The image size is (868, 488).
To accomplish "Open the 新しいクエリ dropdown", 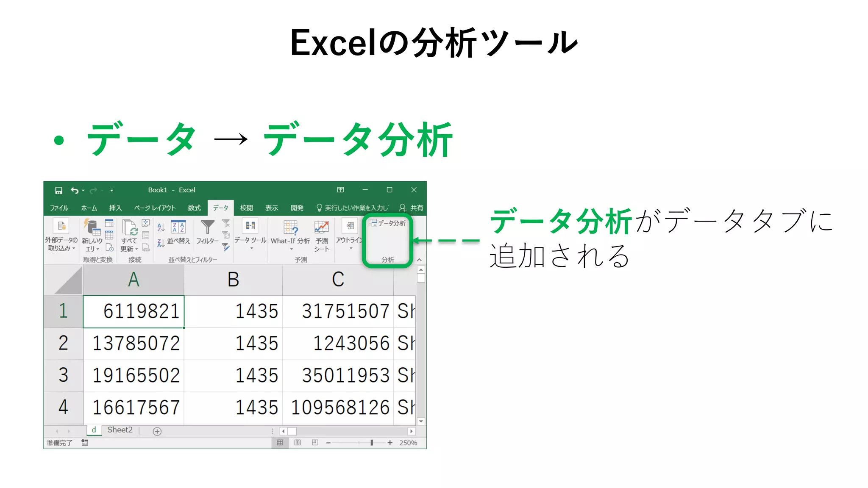I will click(92, 236).
